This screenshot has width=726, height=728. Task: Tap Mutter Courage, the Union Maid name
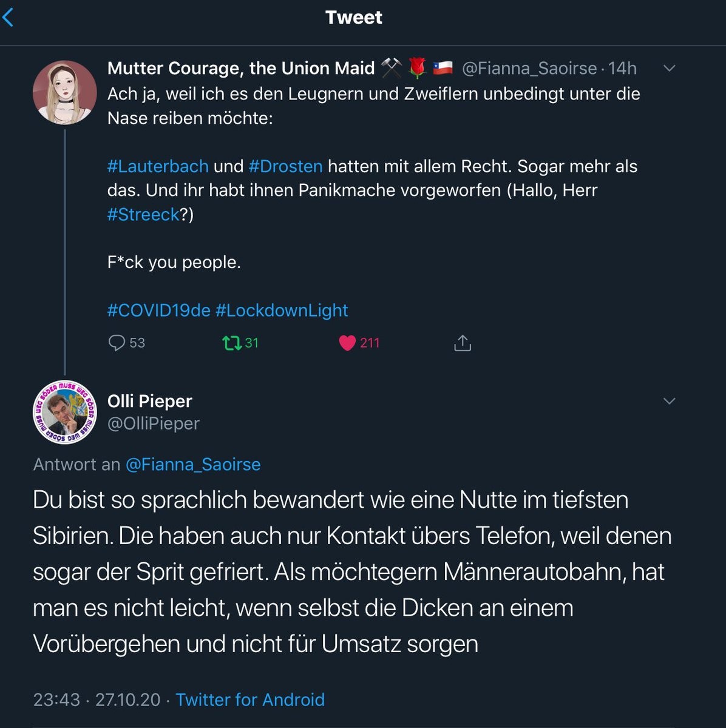point(241,69)
